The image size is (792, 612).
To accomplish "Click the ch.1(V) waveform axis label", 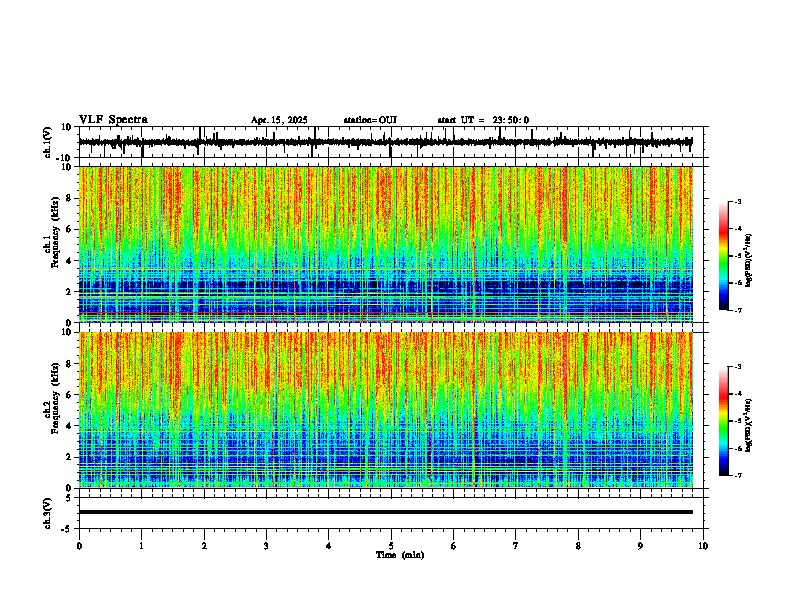I will [x=48, y=142].
